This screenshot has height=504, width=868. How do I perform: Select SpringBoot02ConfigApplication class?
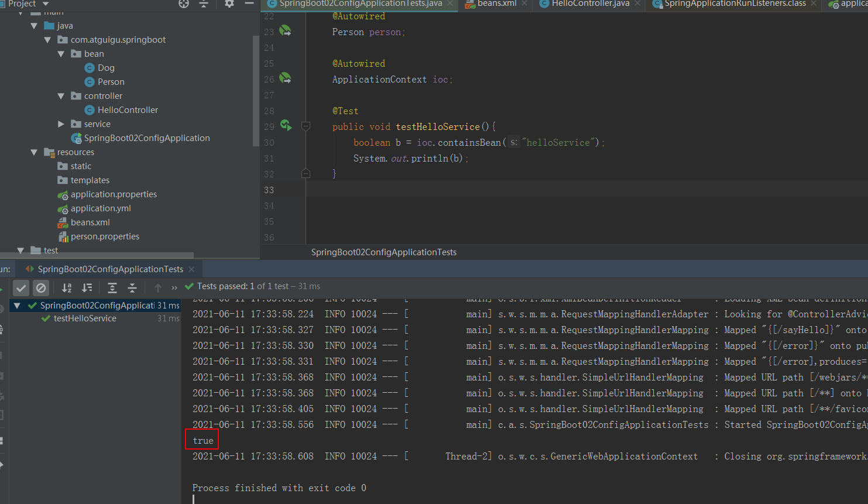pos(146,138)
